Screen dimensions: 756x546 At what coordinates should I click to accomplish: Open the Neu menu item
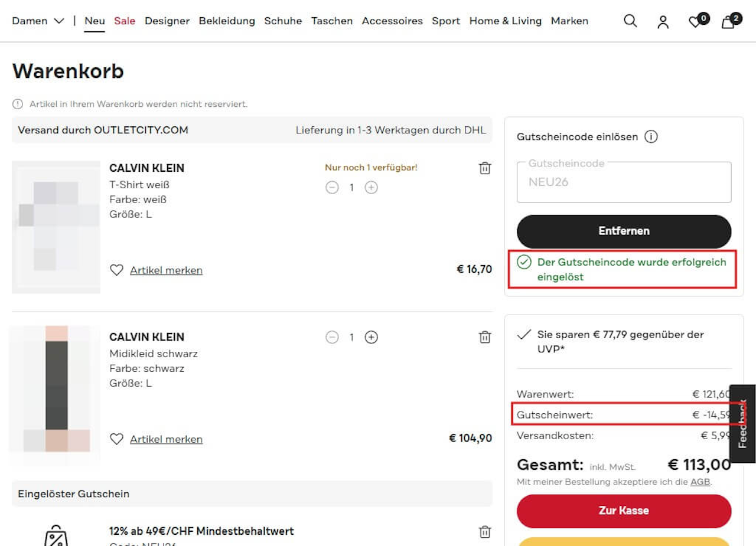[x=94, y=21]
